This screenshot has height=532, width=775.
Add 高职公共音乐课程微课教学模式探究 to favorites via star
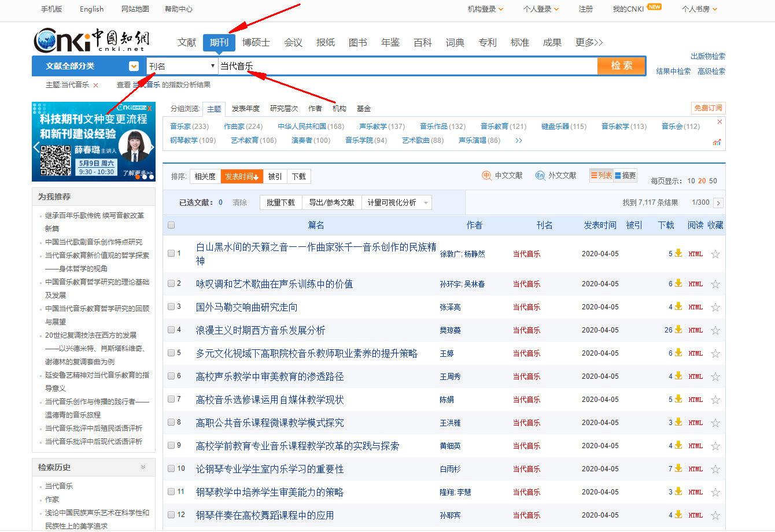(x=715, y=423)
